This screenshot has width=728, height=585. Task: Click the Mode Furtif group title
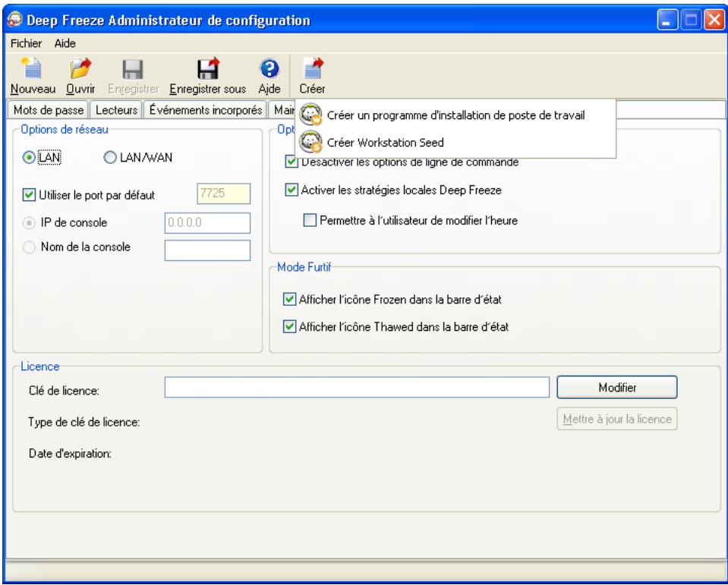(304, 267)
